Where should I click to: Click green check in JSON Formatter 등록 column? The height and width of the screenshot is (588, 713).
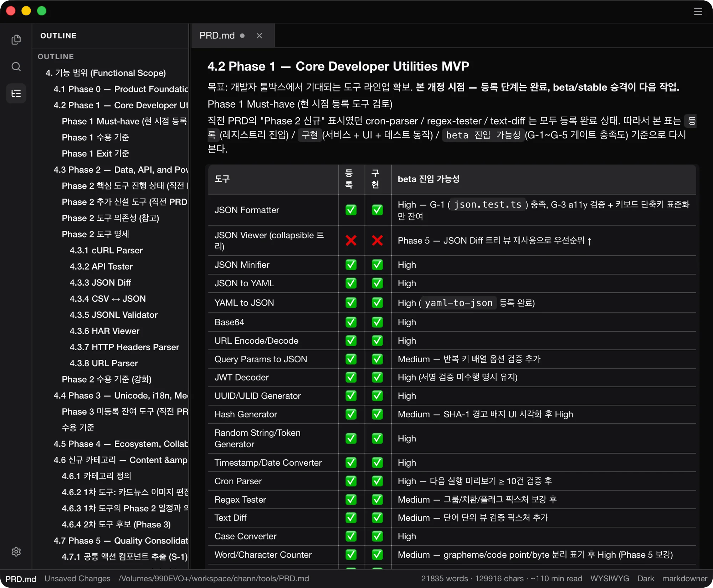coord(351,210)
